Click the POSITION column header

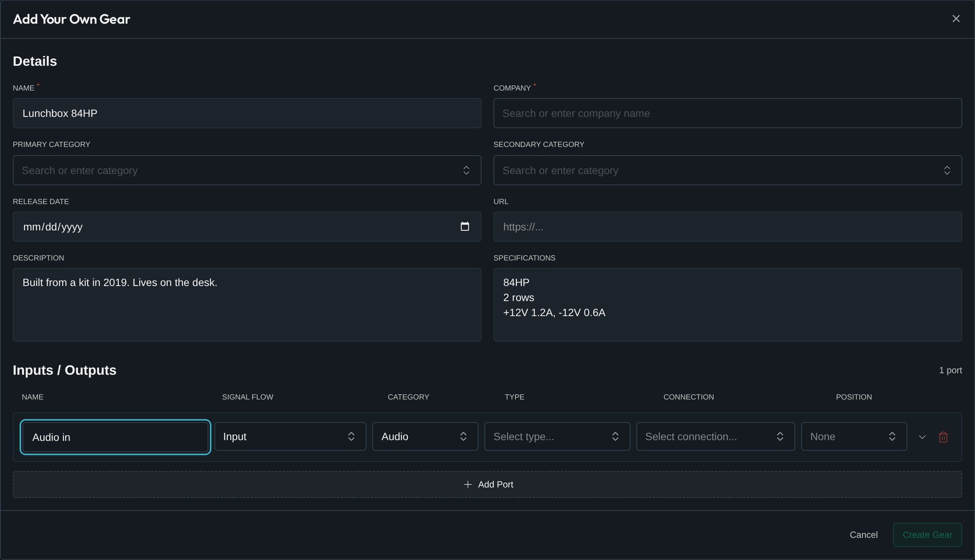tap(854, 397)
